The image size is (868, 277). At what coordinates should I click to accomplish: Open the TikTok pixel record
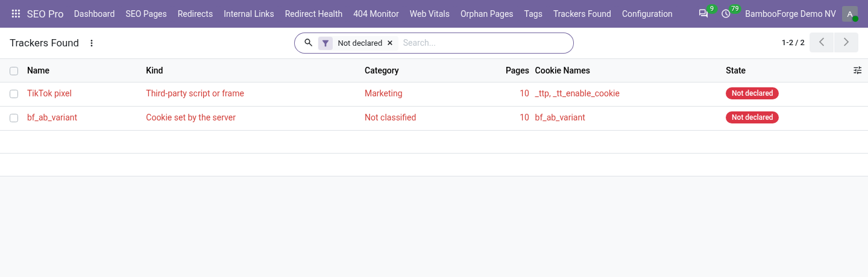49,93
